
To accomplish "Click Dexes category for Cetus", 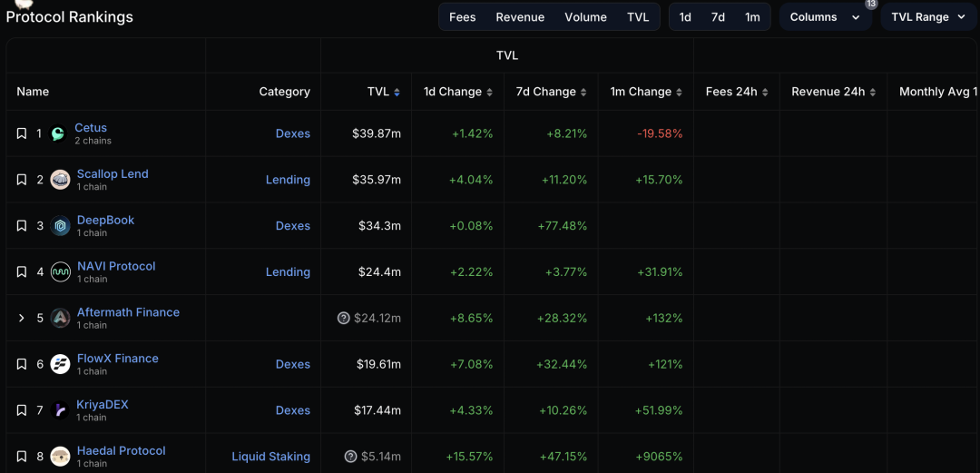I will point(293,133).
